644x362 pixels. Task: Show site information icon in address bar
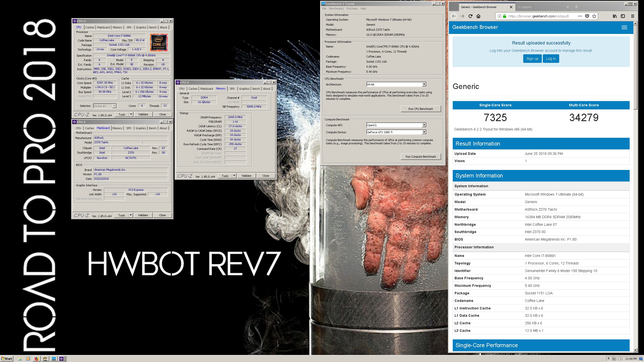tap(499, 16)
